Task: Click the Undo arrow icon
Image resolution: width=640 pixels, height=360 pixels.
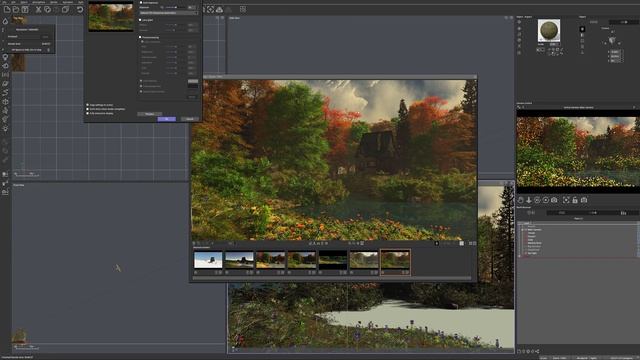Action: [80, 9]
